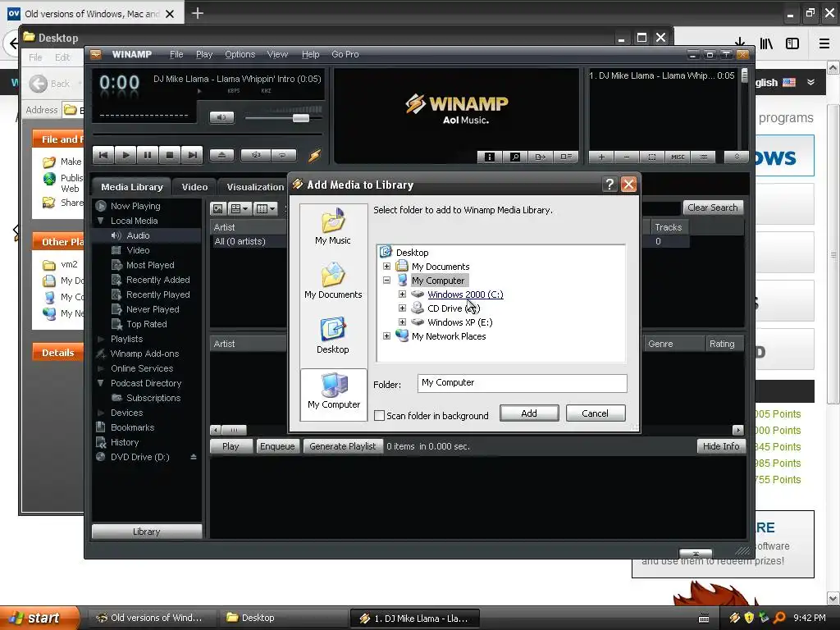Click Winamp Next track button

coord(192,155)
